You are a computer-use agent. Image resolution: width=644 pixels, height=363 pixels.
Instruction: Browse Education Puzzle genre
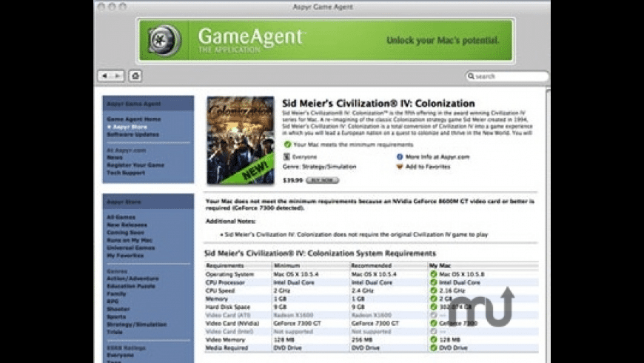click(x=131, y=286)
